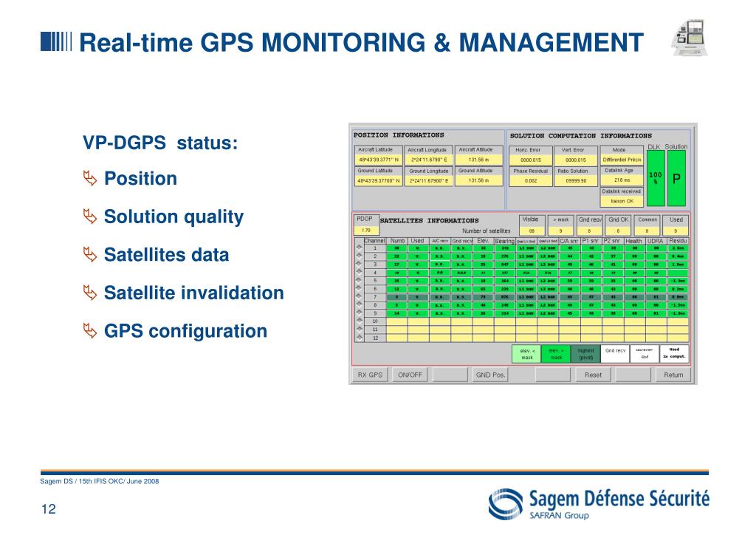Image resolution: width=756 pixels, height=535 pixels.
Task: Select the Ground Altitude value field
Action: pos(478,181)
